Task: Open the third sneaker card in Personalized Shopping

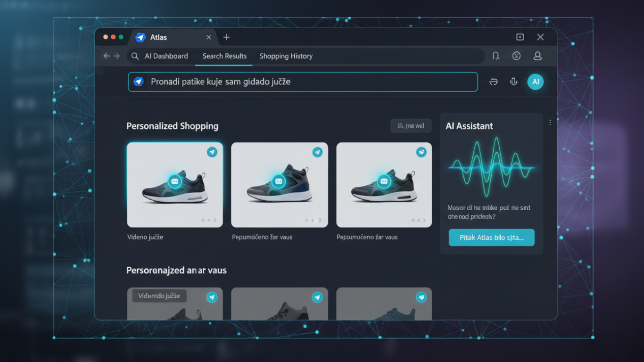Action: [x=384, y=185]
